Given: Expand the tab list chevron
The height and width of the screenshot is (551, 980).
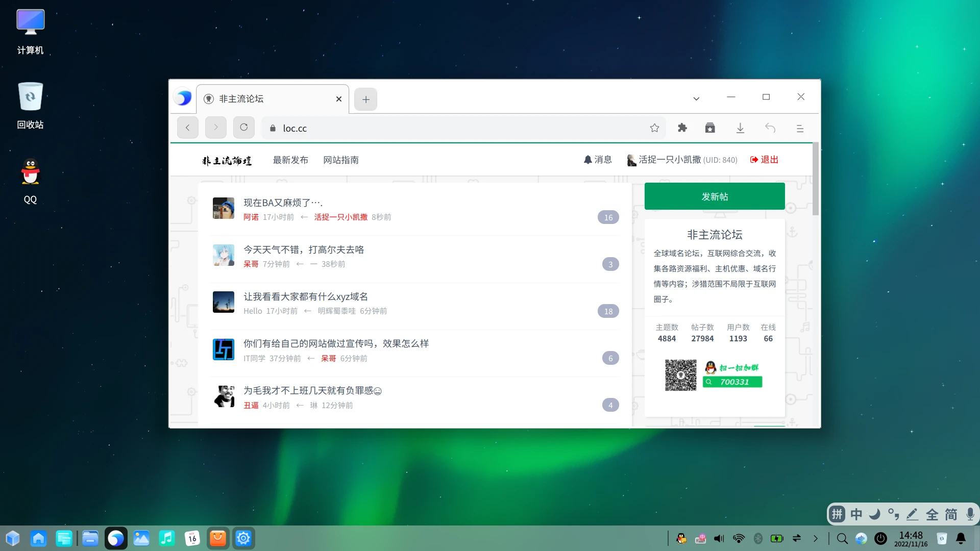Looking at the screenshot, I should pos(696,98).
